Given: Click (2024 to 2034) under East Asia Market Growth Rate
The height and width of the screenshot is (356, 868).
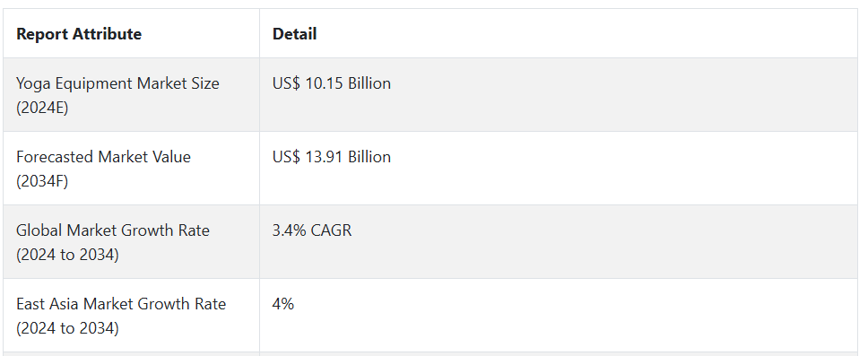Looking at the screenshot, I should [x=67, y=329].
